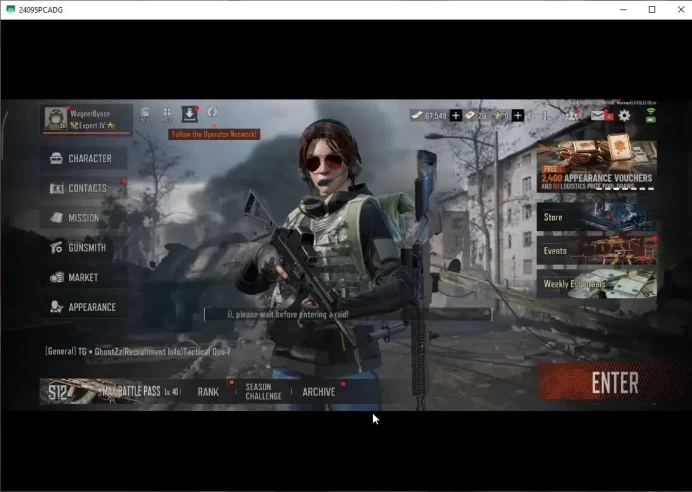Open the GUNSMITH menu
The height and width of the screenshot is (492, 692).
pos(84,248)
